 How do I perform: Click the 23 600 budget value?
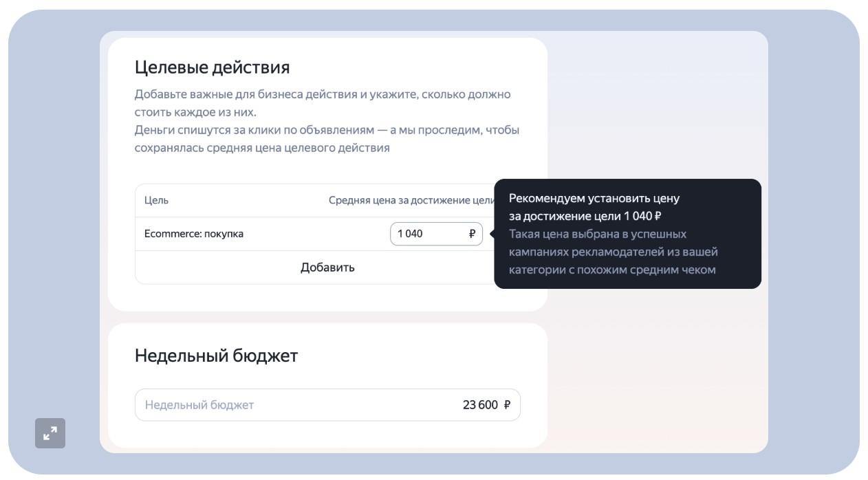[x=480, y=405]
